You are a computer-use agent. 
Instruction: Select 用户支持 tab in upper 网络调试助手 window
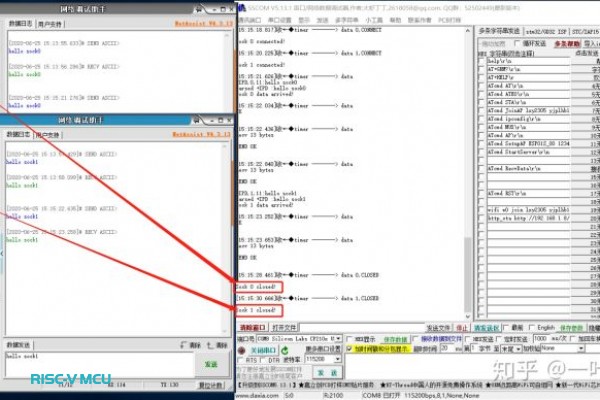[x=50, y=24]
